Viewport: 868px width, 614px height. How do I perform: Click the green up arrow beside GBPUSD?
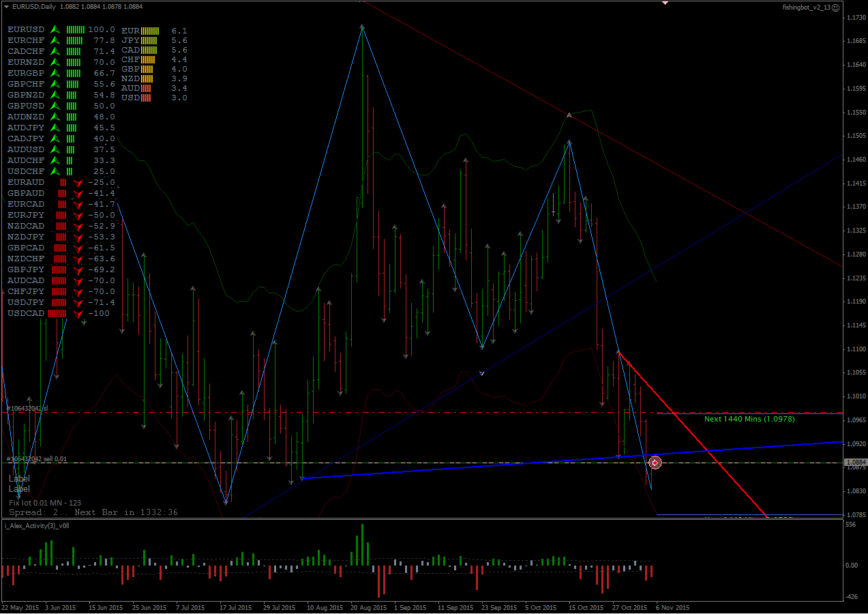(56, 106)
